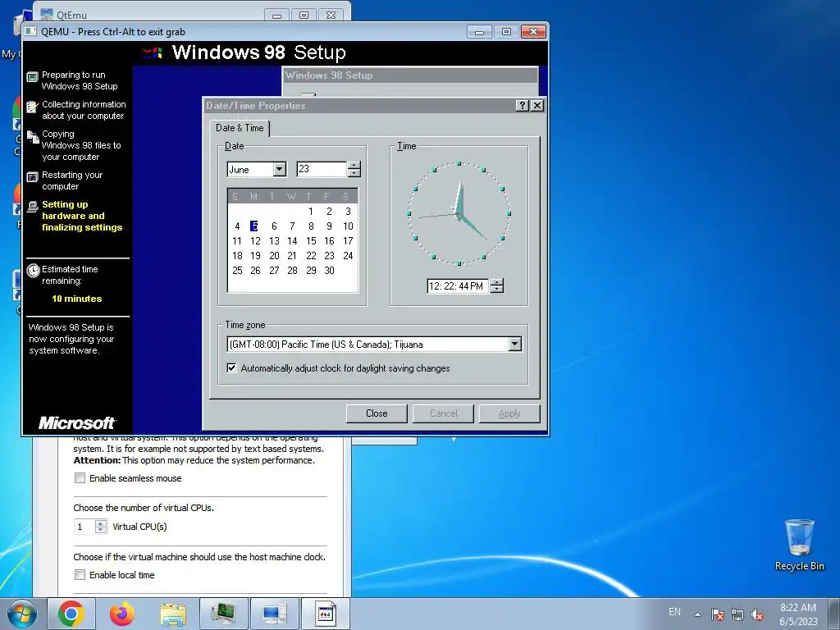The image size is (840, 630).
Task: Click the QEMU window title icon
Action: coord(31,32)
